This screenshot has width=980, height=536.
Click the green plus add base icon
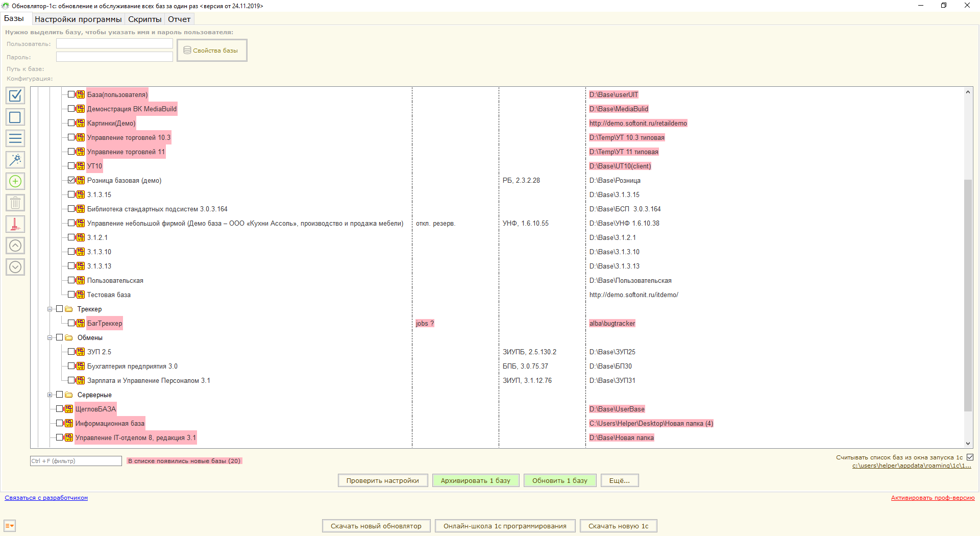coord(15,181)
